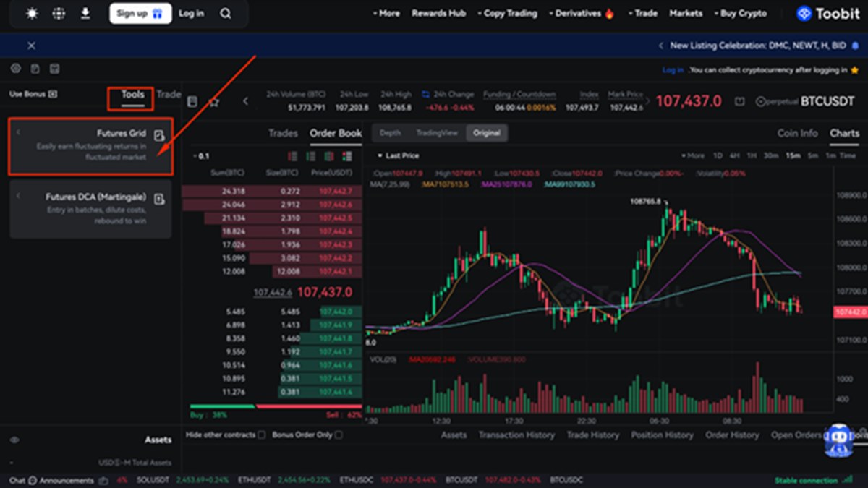The width and height of the screenshot is (868, 488).
Task: Switch to the Trades tab
Action: click(283, 133)
